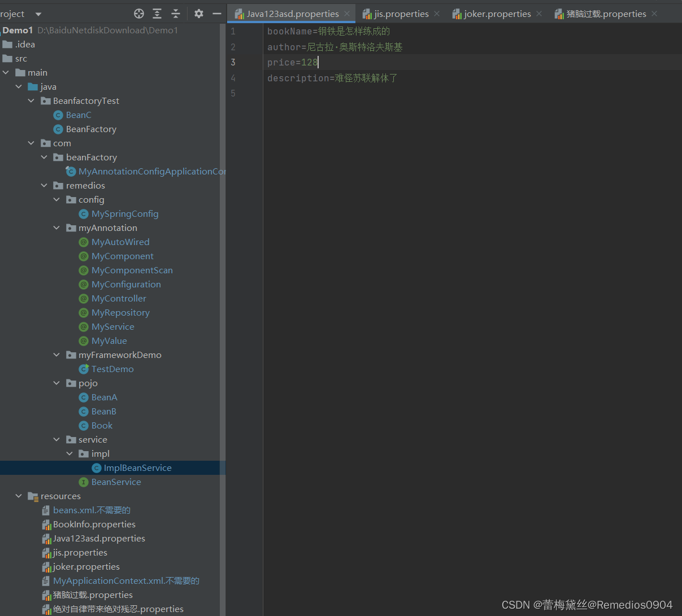Switch to 猪脑过载.properties tab
682x616 pixels.
click(606, 14)
